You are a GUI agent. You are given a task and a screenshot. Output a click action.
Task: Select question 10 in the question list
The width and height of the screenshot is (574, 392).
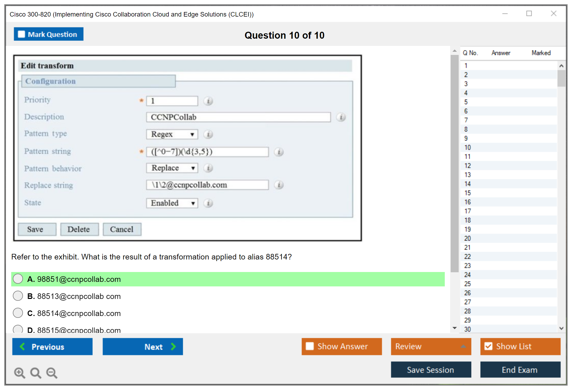tap(467, 147)
